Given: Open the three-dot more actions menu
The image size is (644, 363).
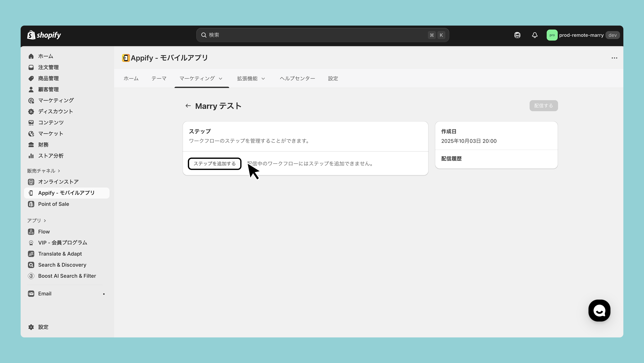Looking at the screenshot, I should coord(614,58).
